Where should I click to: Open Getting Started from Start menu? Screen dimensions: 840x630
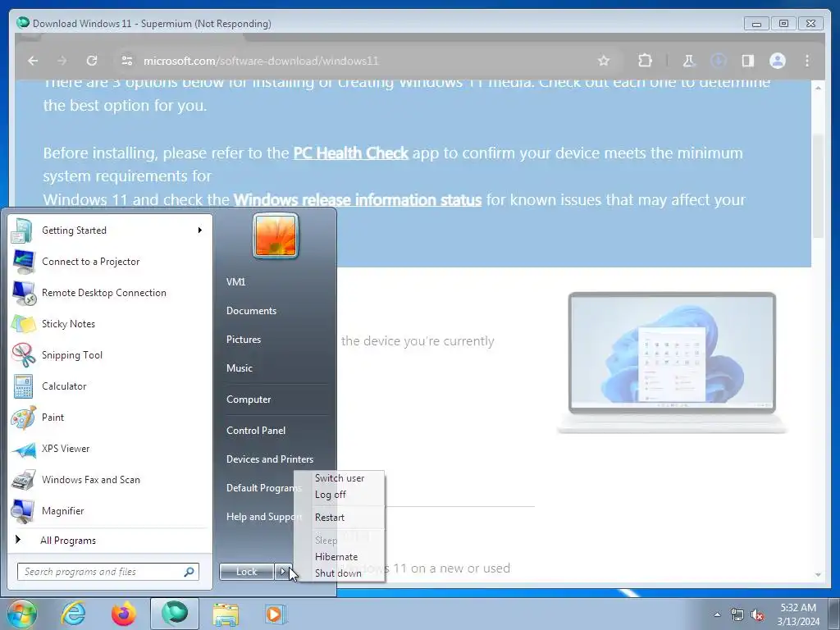tap(109, 231)
